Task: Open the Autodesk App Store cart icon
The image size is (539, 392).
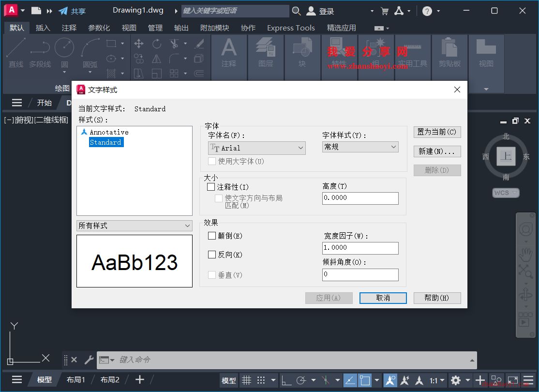Action: (385, 11)
